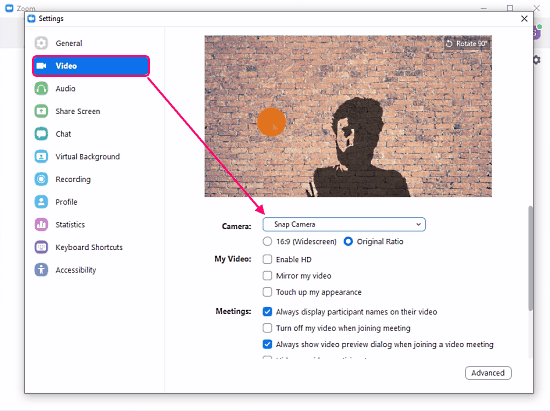Switch to the Audio settings tab
The image size is (550, 411).
click(91, 88)
